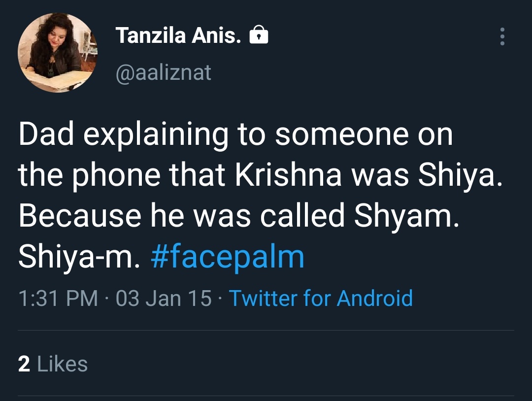Screen dimensions: 532x401
Task: Click tweet line starting with Dad explaining
Action: (235, 135)
